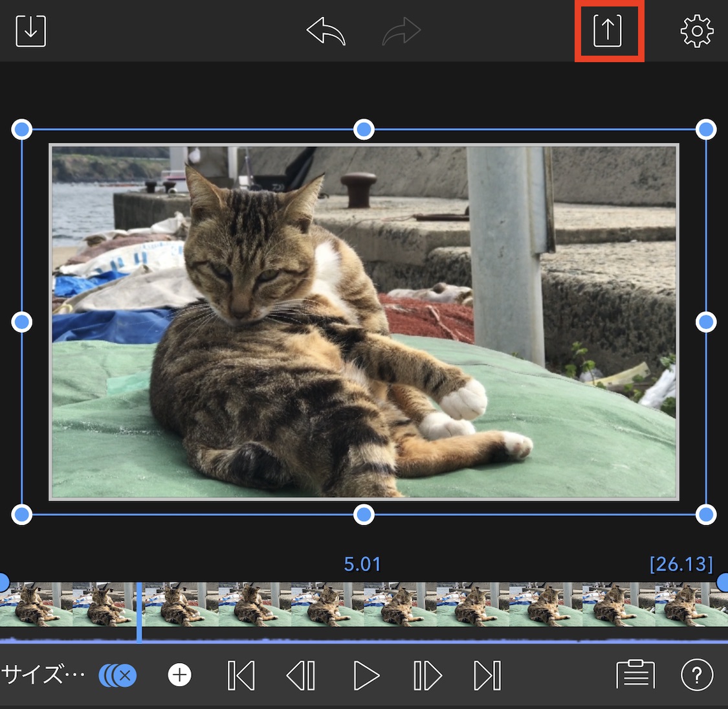The width and height of the screenshot is (728, 709).
Task: Select the top-right resize handle
Action: pos(706,129)
